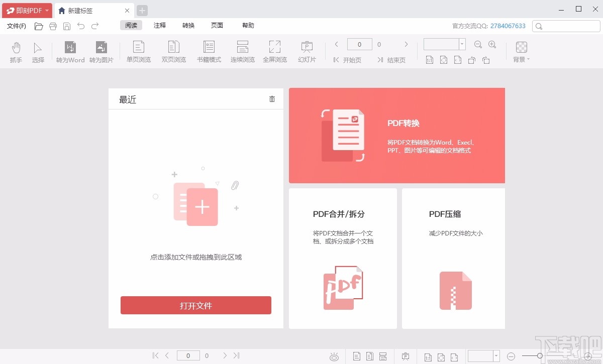Click the page number input field
The image size is (603, 364).
coord(359,44)
